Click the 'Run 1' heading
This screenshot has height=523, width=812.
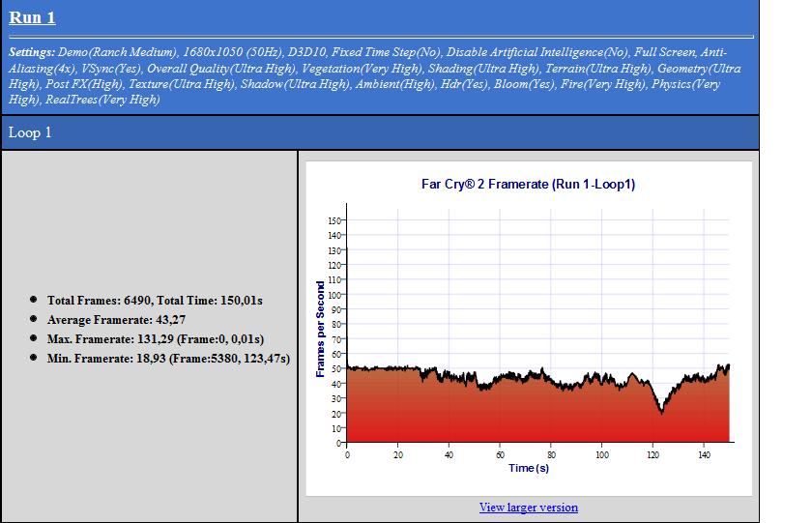point(32,17)
